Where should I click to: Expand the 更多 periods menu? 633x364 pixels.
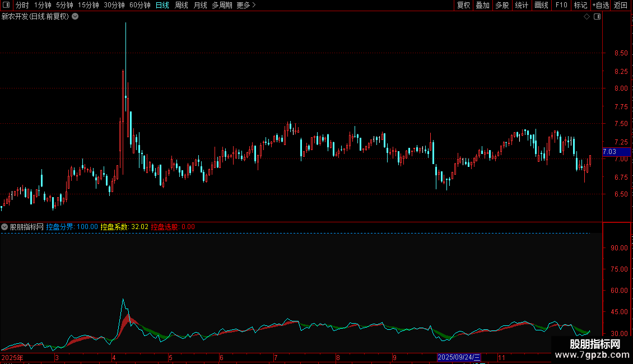click(x=246, y=5)
